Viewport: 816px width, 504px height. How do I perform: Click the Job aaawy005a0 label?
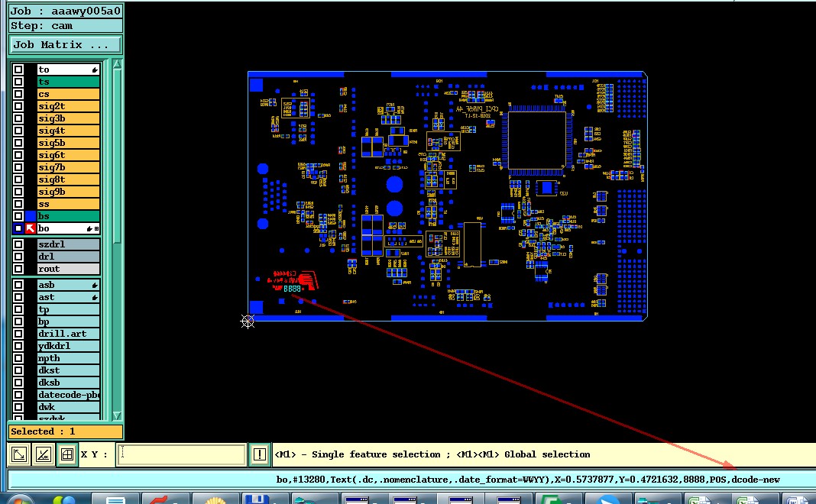[x=66, y=11]
